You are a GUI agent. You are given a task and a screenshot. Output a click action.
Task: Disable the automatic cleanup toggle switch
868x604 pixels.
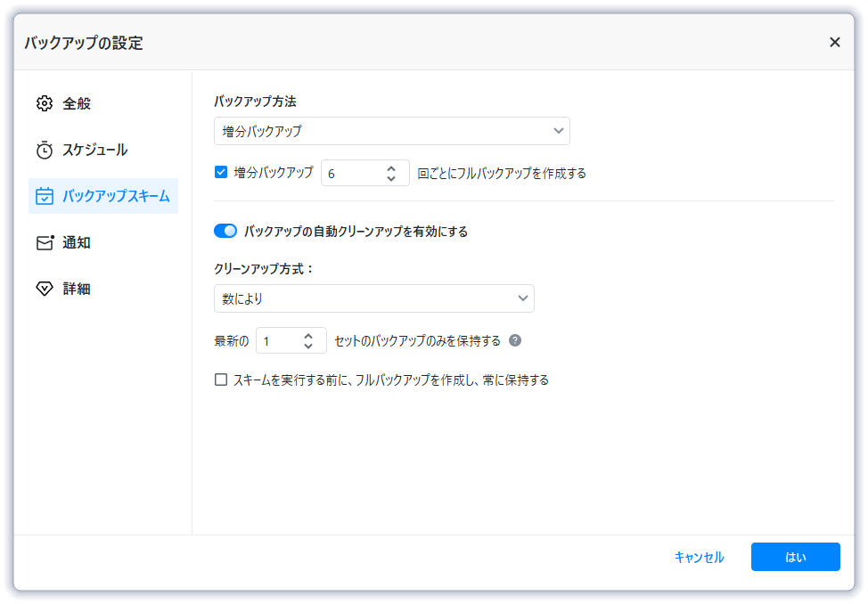(225, 232)
